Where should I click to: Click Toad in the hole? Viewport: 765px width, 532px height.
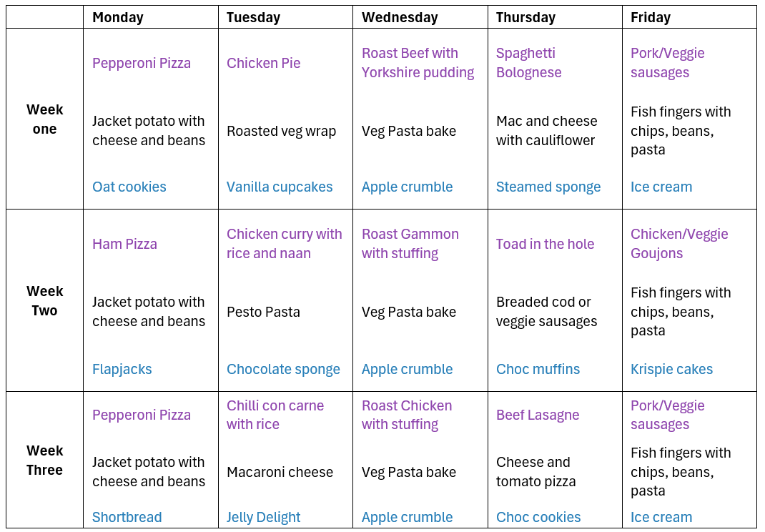[545, 244]
